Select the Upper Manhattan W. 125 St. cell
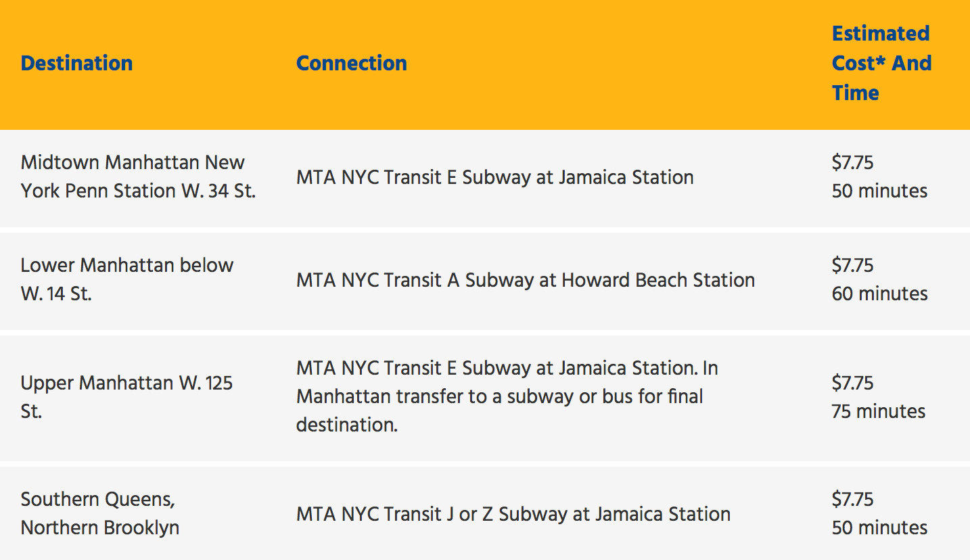The height and width of the screenshot is (560, 970). [126, 397]
